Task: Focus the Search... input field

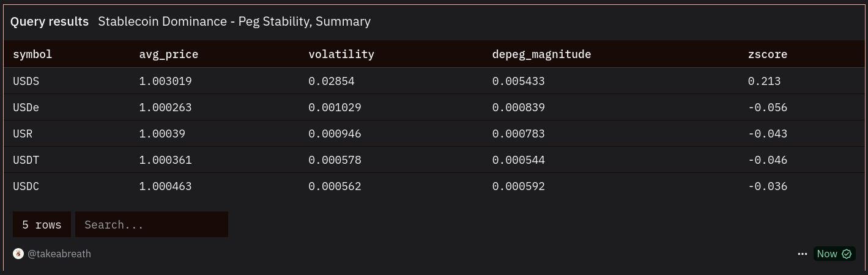Action: coord(151,224)
